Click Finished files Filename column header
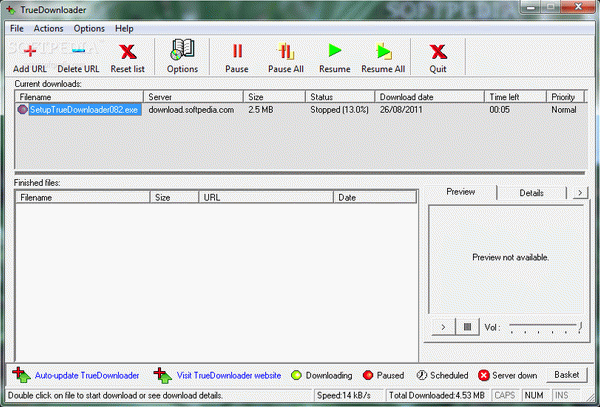 (83, 197)
